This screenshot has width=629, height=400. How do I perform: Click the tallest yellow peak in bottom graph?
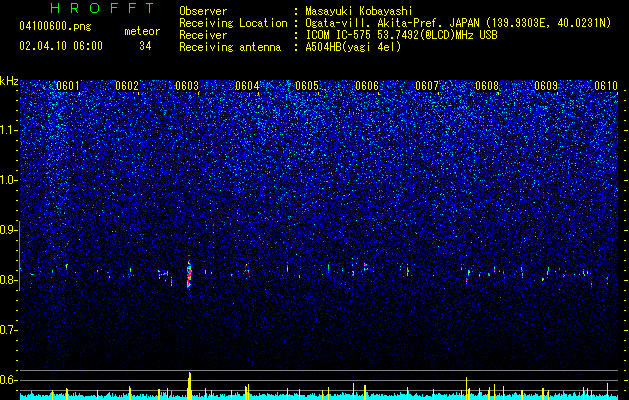(189, 386)
